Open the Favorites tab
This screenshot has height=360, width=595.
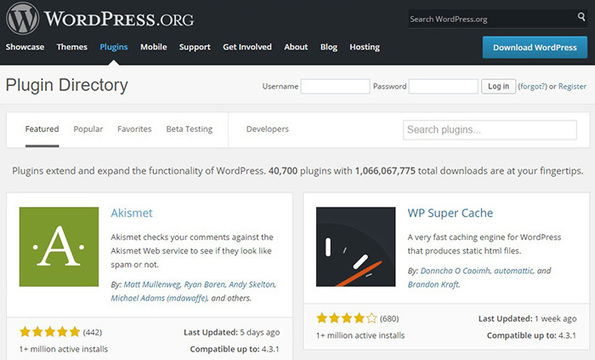point(134,129)
